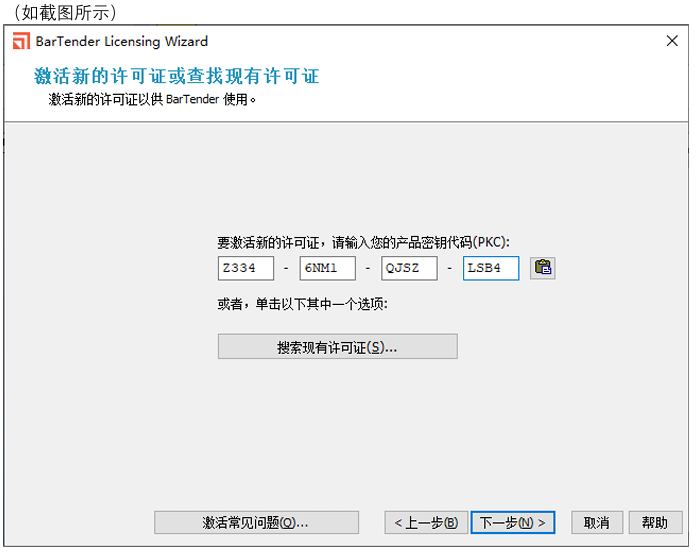Click the 取消 button

(597, 522)
